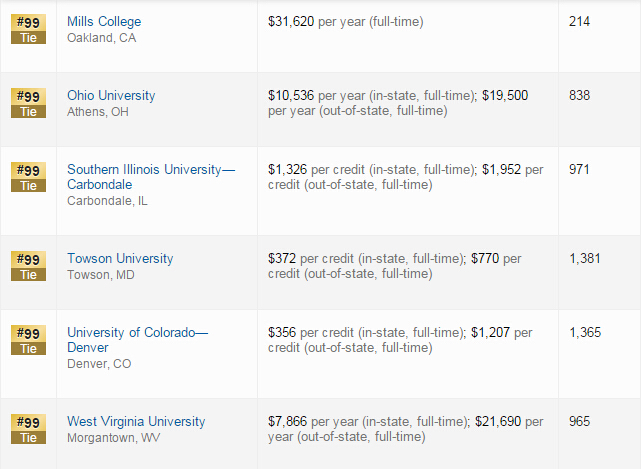Click the #99 Tie badge for Ohio University
This screenshot has width=641, height=469.
pos(28,103)
